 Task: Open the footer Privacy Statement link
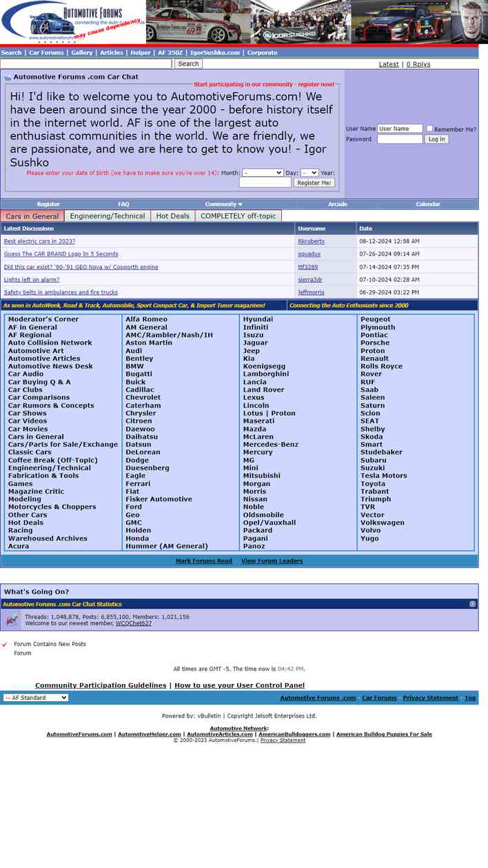click(x=430, y=698)
